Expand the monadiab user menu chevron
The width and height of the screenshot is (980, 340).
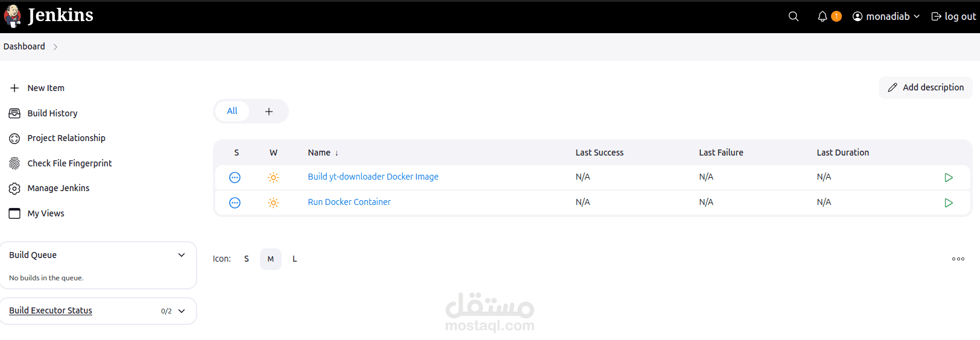coord(917,16)
